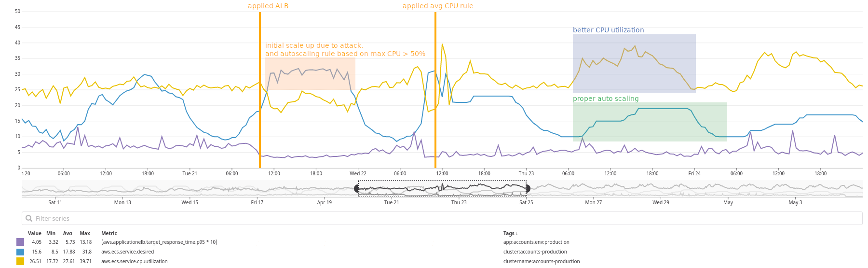Click the right handle of the time range selector

coord(528,188)
